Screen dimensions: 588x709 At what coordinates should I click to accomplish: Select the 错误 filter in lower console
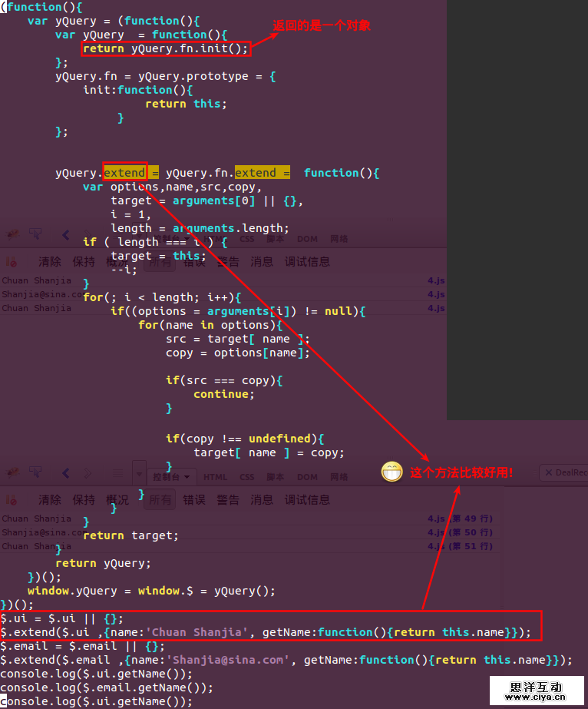tap(194, 499)
